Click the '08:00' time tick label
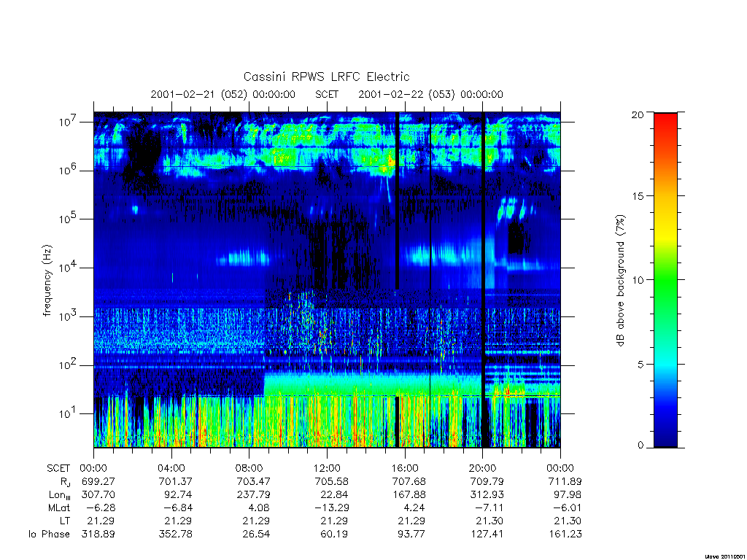Viewport: 747px width, 560px height. click(249, 468)
